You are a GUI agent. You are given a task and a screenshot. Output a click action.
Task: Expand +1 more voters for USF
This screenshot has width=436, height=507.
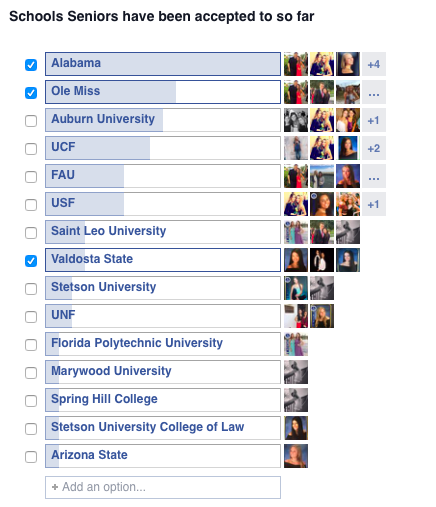(374, 204)
